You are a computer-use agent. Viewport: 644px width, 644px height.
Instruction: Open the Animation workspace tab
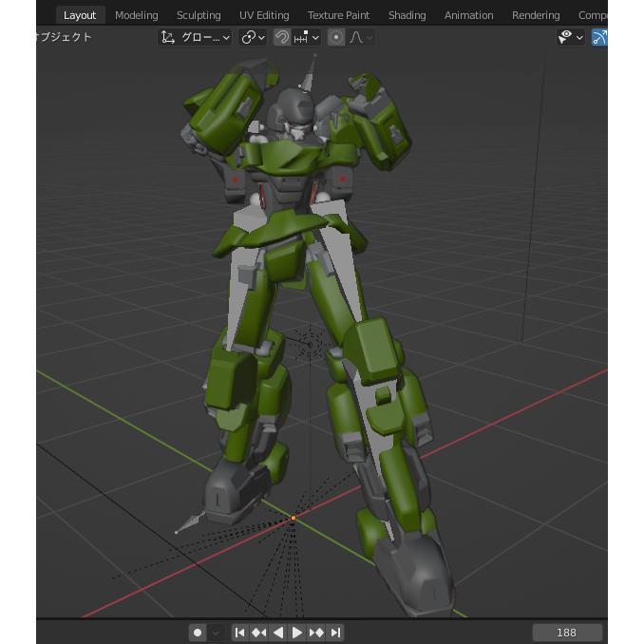468,15
